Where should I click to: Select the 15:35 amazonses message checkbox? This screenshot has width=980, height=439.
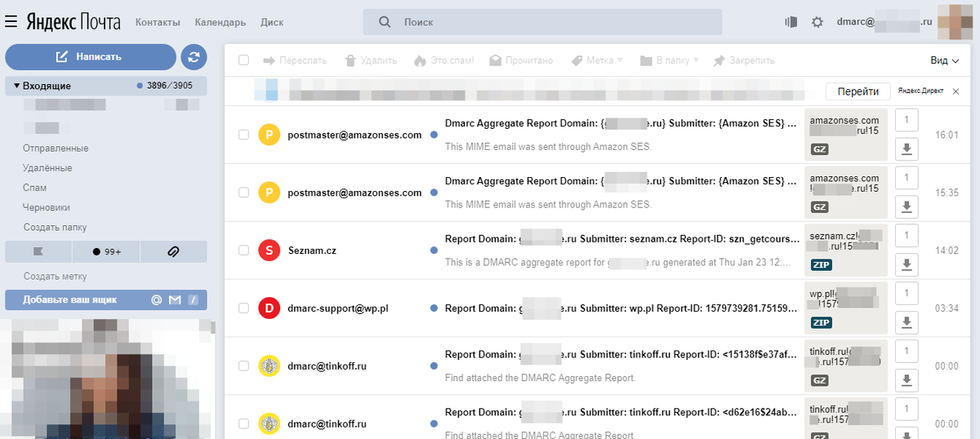243,193
